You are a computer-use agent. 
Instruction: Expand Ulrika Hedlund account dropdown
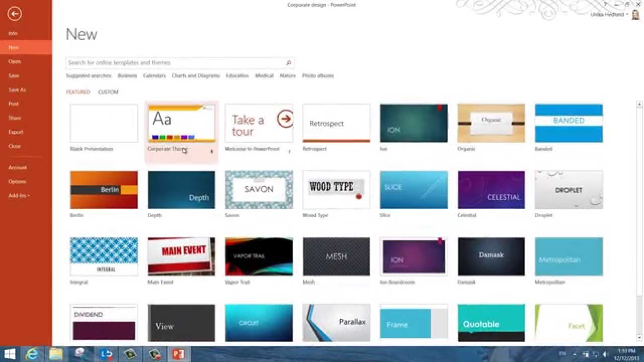click(x=627, y=15)
